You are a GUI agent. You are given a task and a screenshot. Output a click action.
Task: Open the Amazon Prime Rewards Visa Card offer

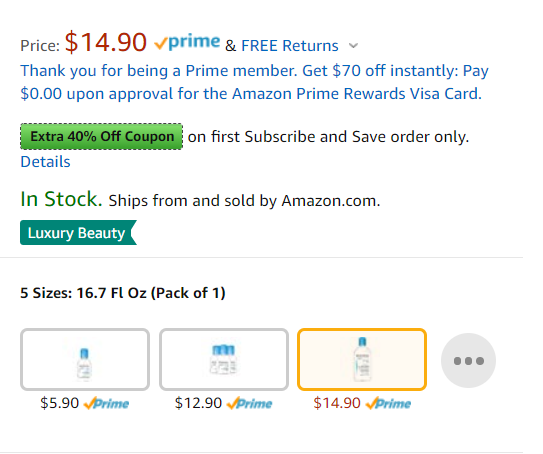pos(254,82)
